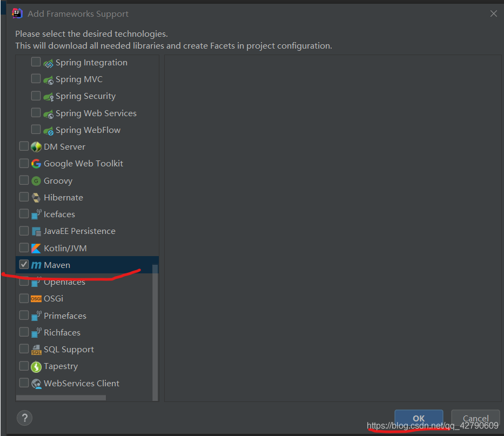Check the WebServices Client checkbox

point(24,383)
